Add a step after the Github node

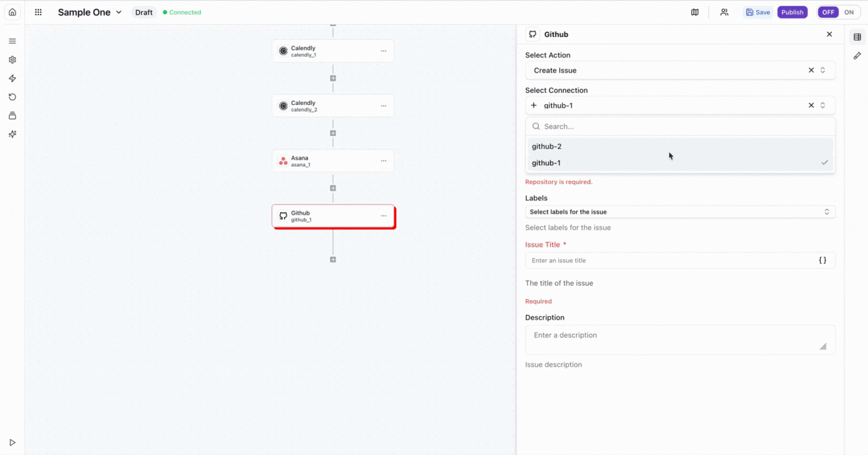pyautogui.click(x=333, y=260)
